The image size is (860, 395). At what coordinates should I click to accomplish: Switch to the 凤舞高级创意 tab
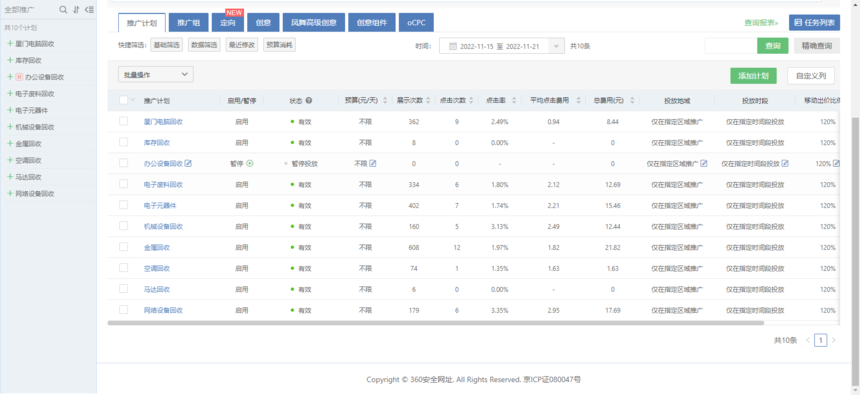(314, 23)
